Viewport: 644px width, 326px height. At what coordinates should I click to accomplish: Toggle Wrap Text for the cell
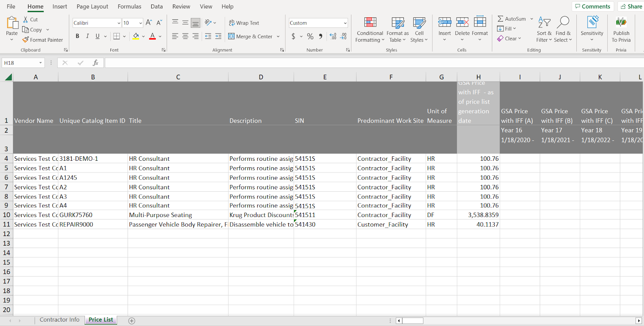(244, 23)
